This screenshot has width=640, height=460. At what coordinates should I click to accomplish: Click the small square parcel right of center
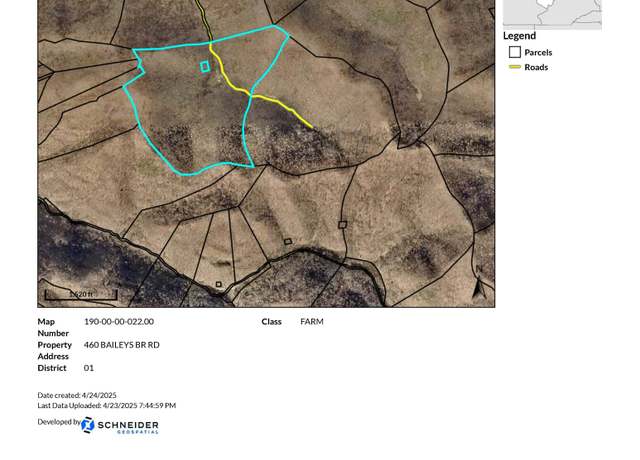(x=342, y=224)
